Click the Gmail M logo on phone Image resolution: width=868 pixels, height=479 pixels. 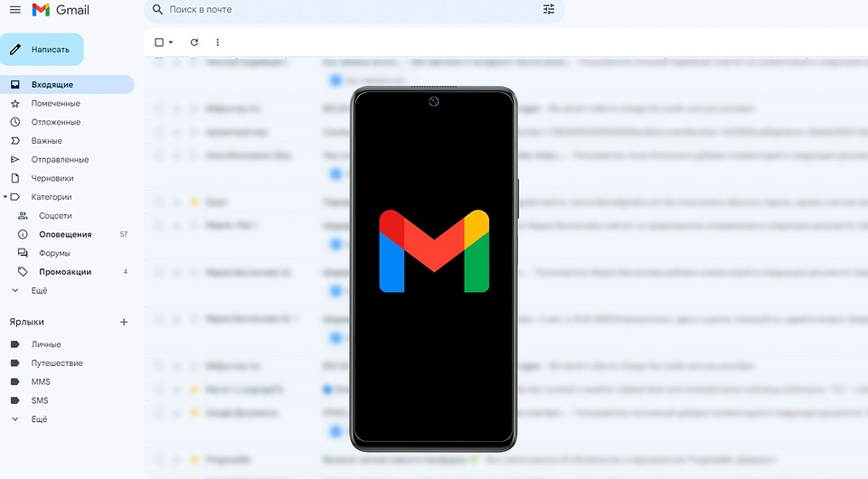click(x=434, y=250)
